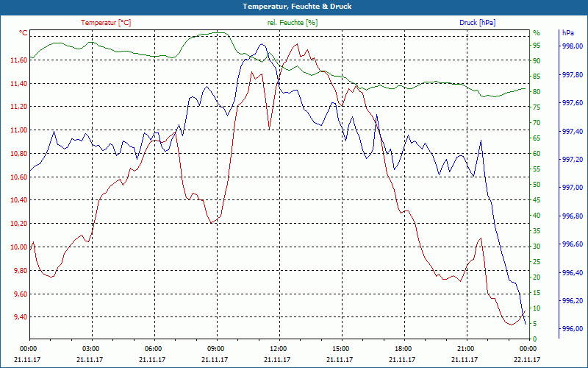Click temperature axis value 11,60
The width and height of the screenshot is (588, 368).
pyautogui.click(x=19, y=60)
